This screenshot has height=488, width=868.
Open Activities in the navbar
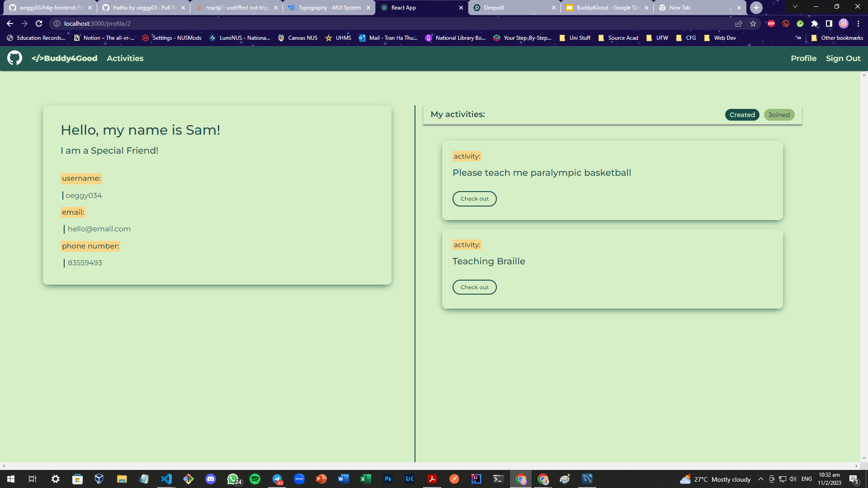pyautogui.click(x=125, y=58)
